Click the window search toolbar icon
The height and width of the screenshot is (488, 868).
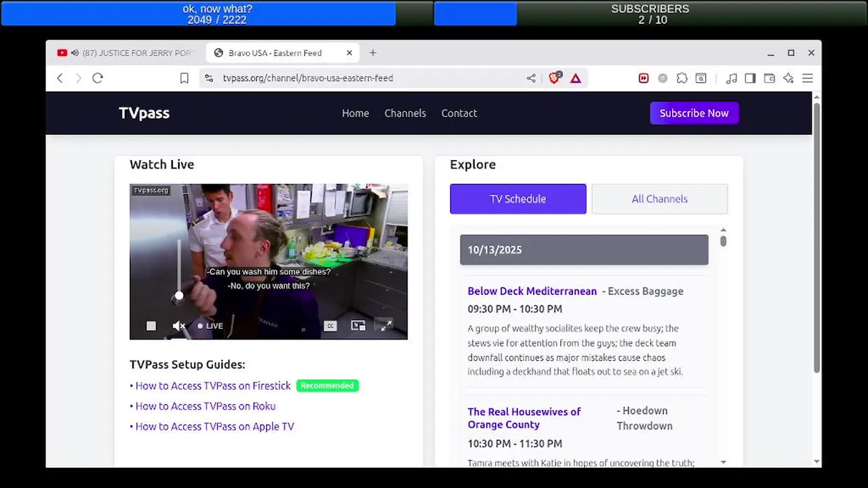click(x=701, y=78)
